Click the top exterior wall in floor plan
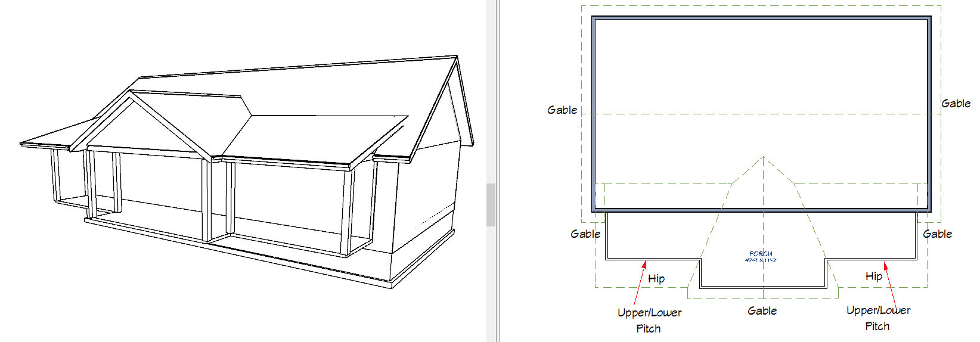980x342 pixels. tap(761, 18)
